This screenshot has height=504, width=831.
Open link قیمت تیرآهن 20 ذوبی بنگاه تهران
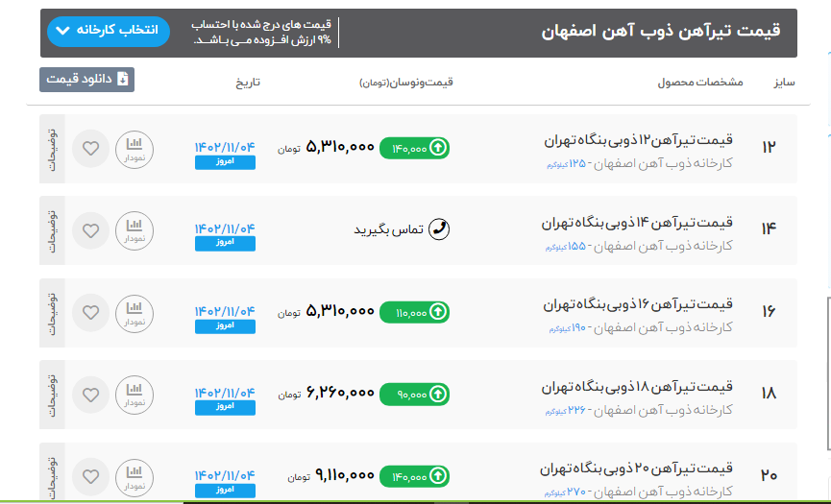pos(638,468)
